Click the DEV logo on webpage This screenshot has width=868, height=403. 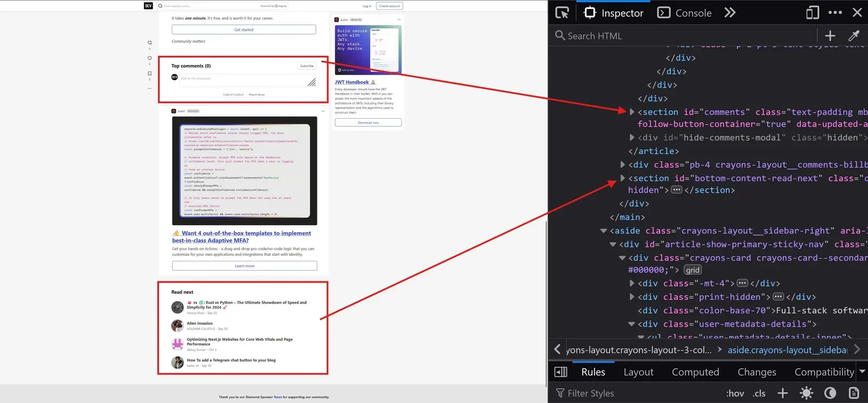pyautogui.click(x=148, y=6)
